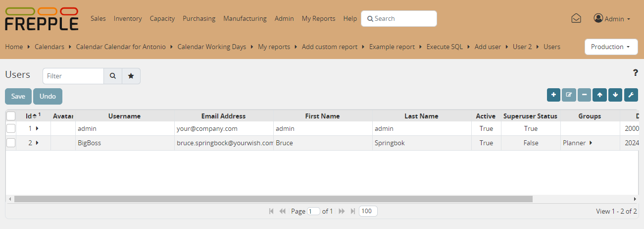Viewport: 644px width, 229px height.
Task: Click the Springbok last name cell
Action: (422, 143)
